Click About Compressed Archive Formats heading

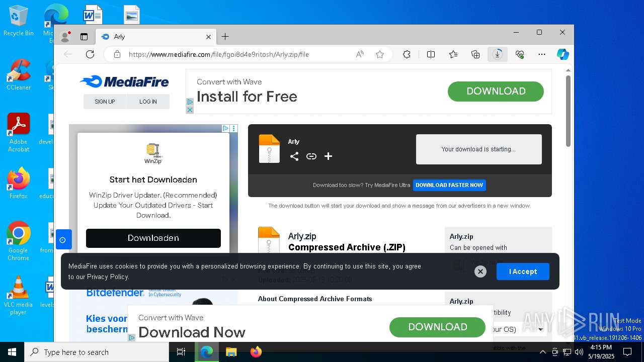[315, 299]
